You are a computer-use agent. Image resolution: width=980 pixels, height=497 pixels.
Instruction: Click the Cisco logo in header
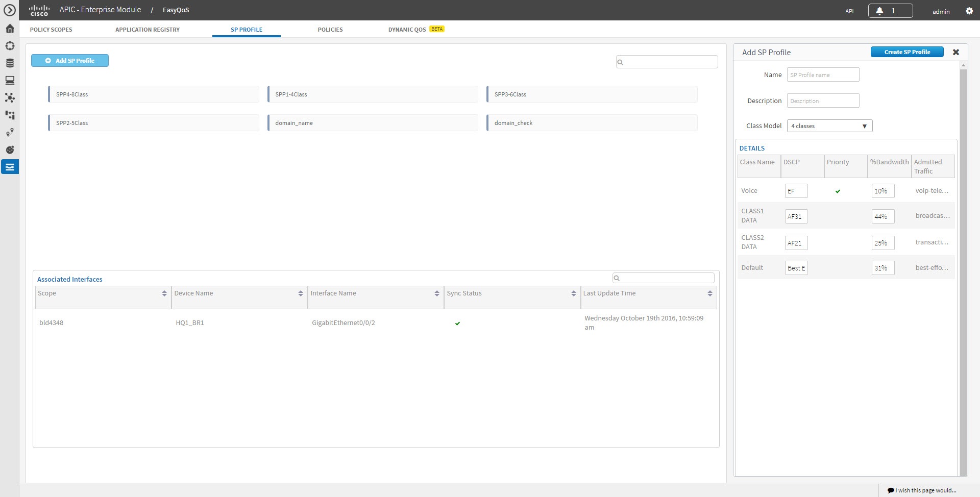(39, 10)
